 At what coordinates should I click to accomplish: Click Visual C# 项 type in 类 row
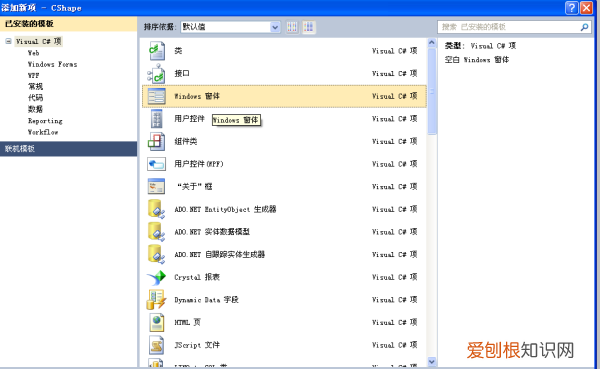point(394,51)
